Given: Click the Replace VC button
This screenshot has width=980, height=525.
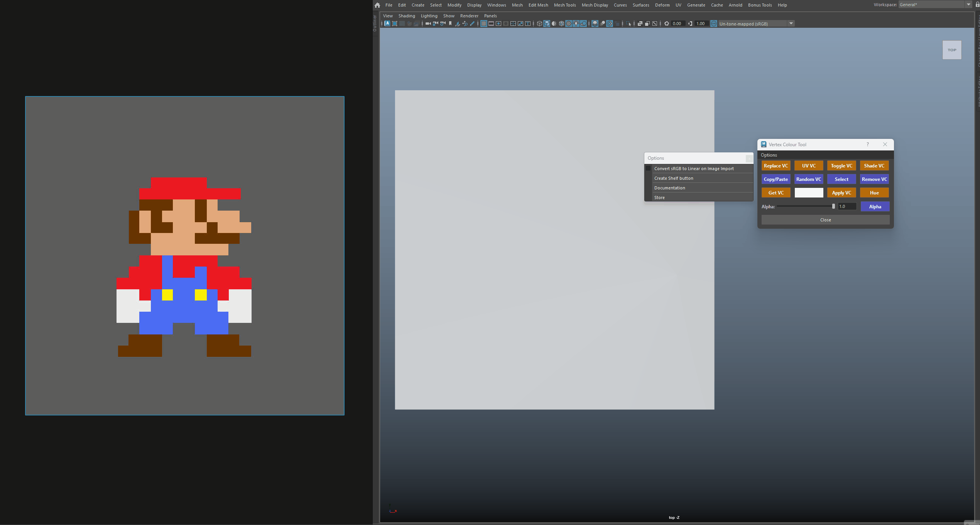Looking at the screenshot, I should click(x=776, y=165).
